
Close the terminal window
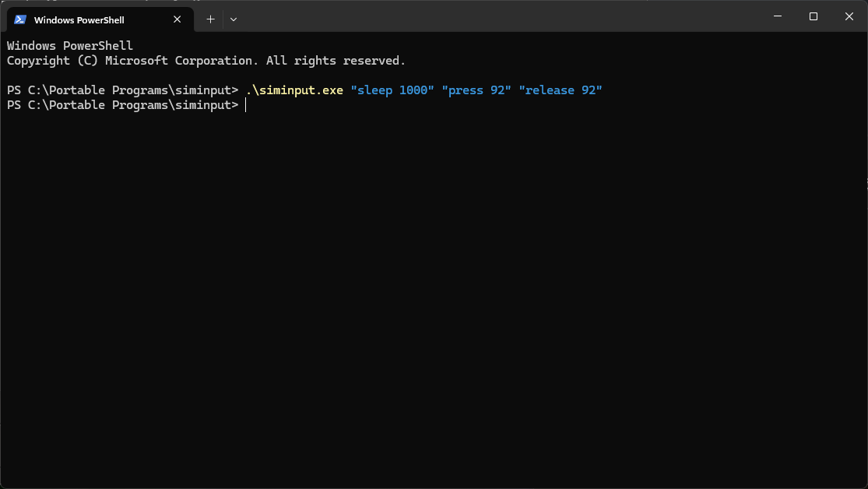click(849, 16)
